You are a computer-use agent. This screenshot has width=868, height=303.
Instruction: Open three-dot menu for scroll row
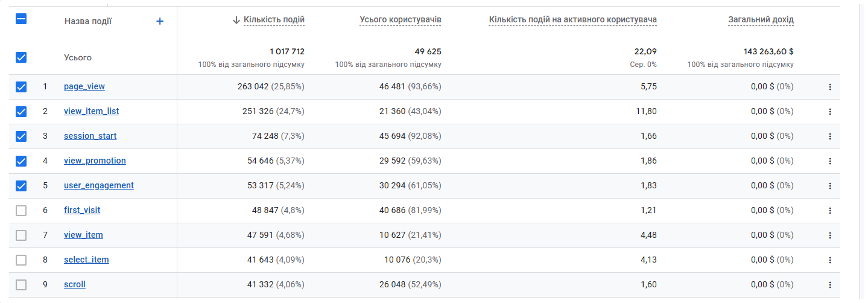pos(830,285)
